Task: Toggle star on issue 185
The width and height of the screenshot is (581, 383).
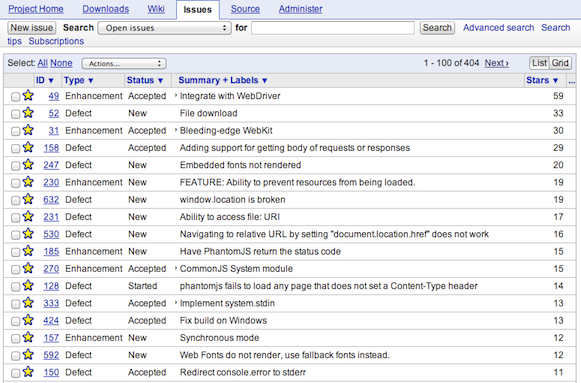Action: coord(28,251)
